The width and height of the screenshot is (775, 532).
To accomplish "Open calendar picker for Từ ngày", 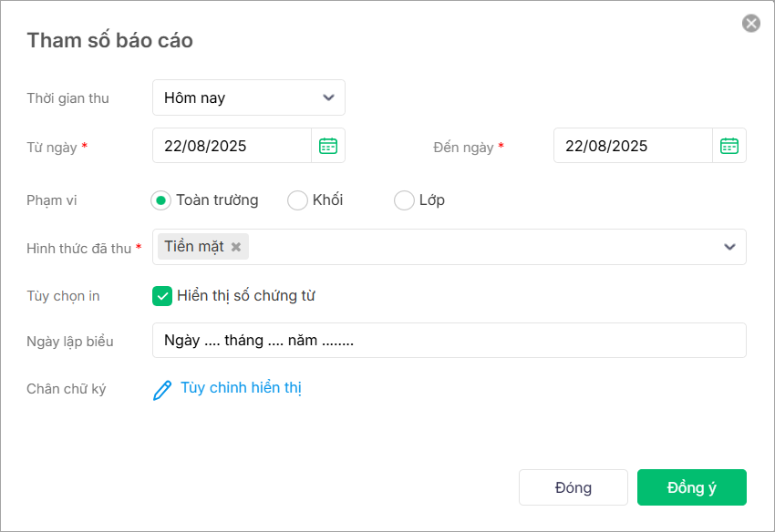I will tap(328, 146).
